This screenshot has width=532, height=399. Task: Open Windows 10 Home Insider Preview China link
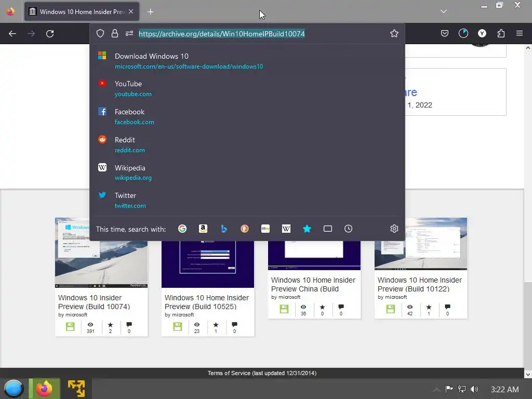tap(313, 284)
